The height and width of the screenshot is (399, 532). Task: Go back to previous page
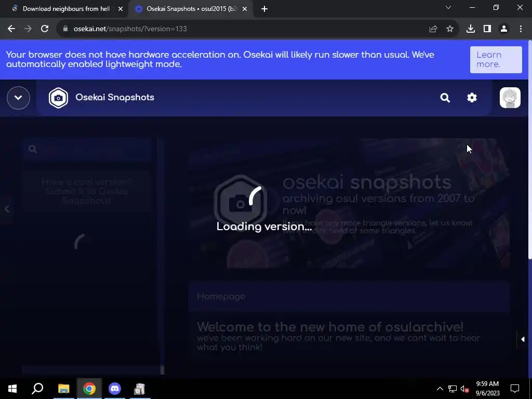tap(11, 29)
